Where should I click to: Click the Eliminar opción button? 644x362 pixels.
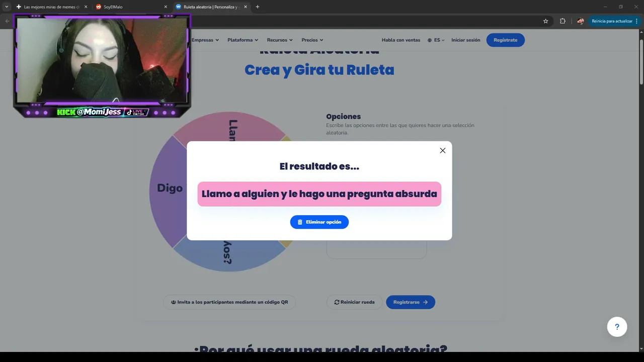319,222
